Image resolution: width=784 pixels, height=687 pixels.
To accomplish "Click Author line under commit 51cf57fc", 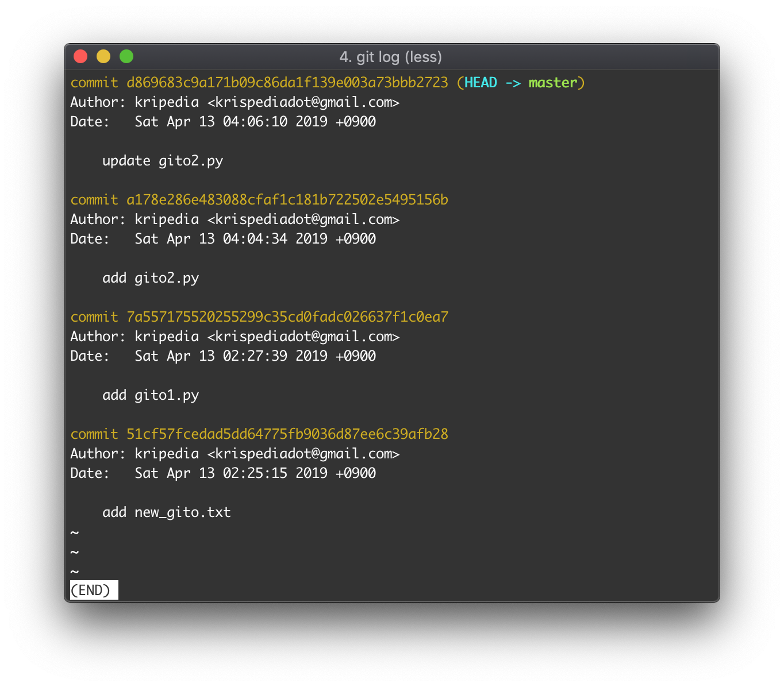I will point(235,454).
